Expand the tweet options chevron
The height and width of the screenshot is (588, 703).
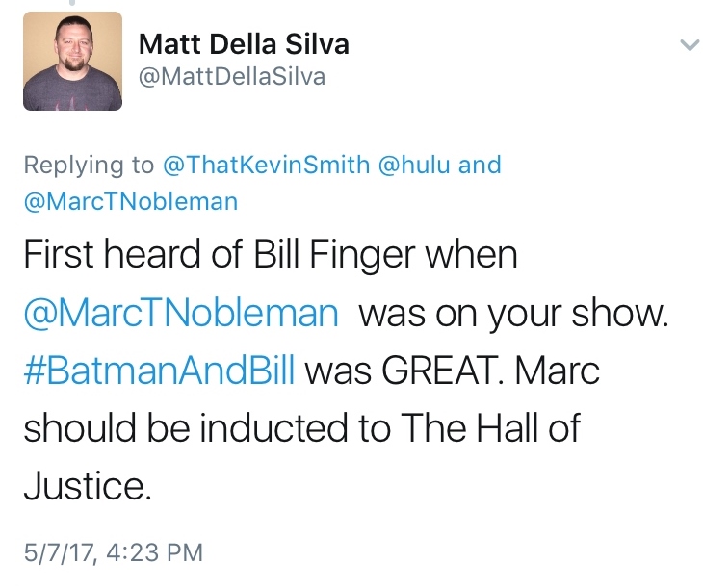pos(689,44)
